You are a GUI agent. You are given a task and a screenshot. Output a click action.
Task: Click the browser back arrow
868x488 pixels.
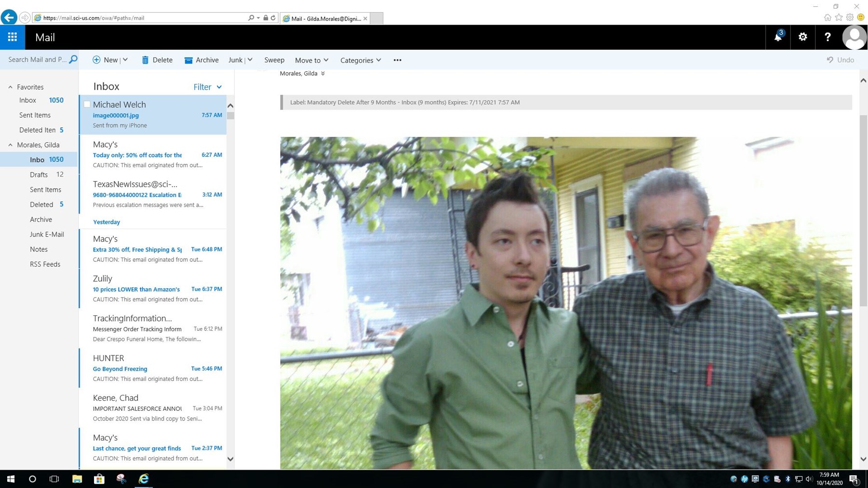coord(9,18)
